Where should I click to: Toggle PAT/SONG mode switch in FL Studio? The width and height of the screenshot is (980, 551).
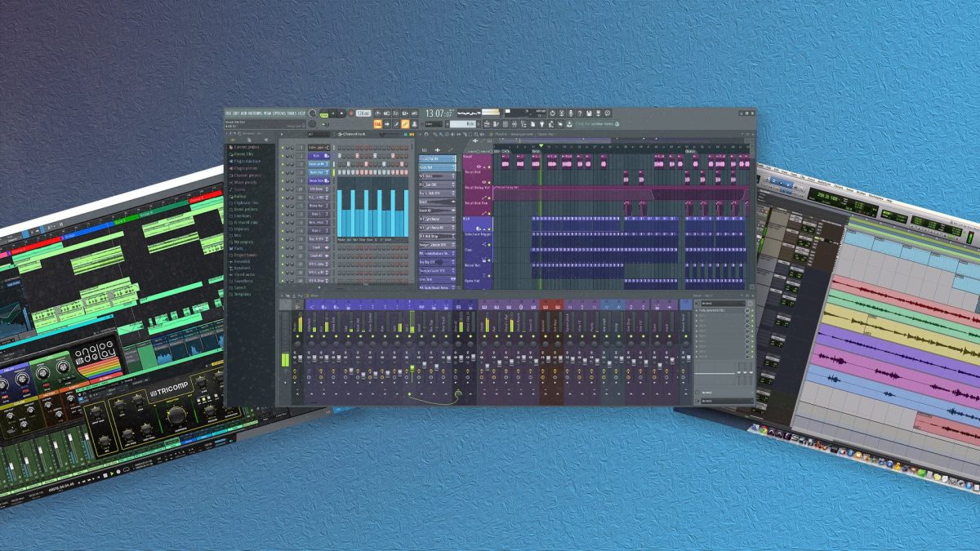(324, 114)
